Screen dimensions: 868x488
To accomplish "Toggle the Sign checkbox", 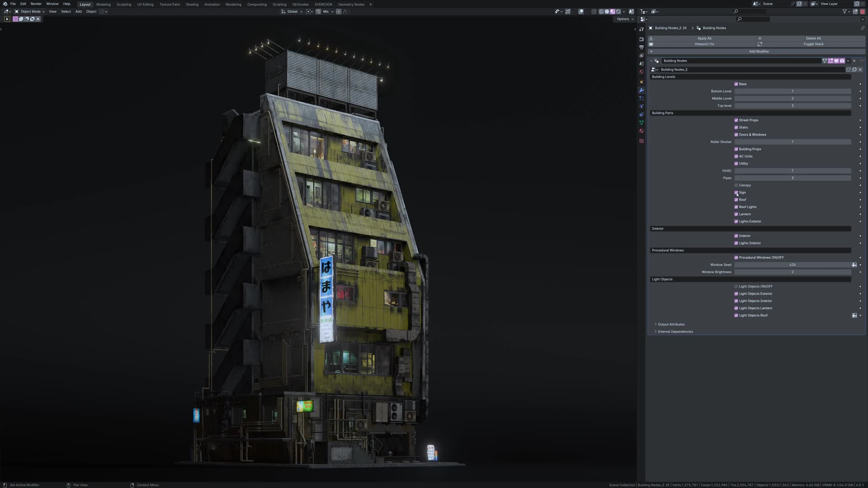I will coord(736,192).
